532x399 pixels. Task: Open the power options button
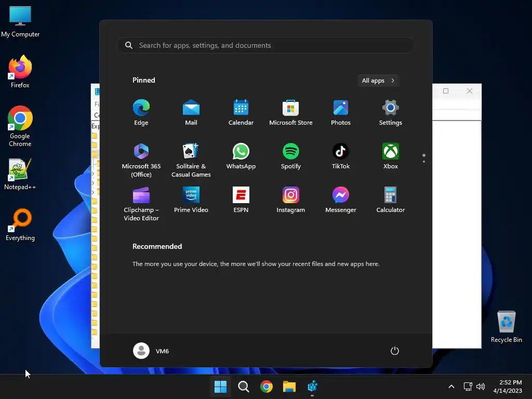395,351
